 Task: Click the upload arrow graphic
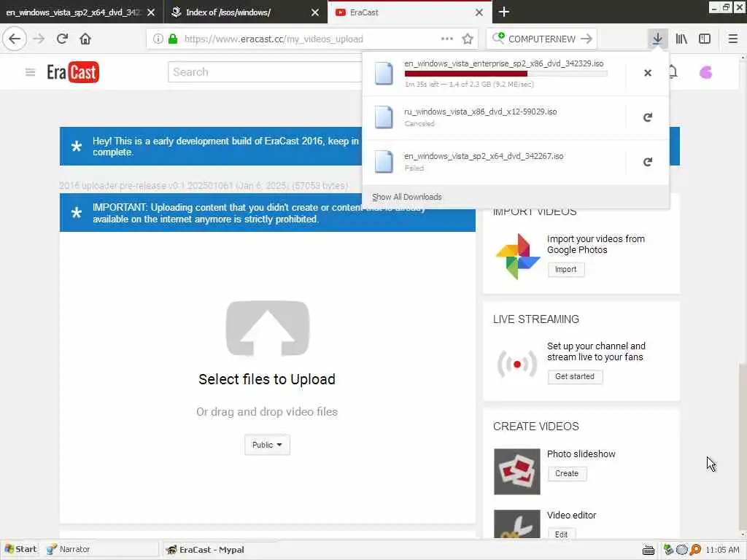coord(267,328)
